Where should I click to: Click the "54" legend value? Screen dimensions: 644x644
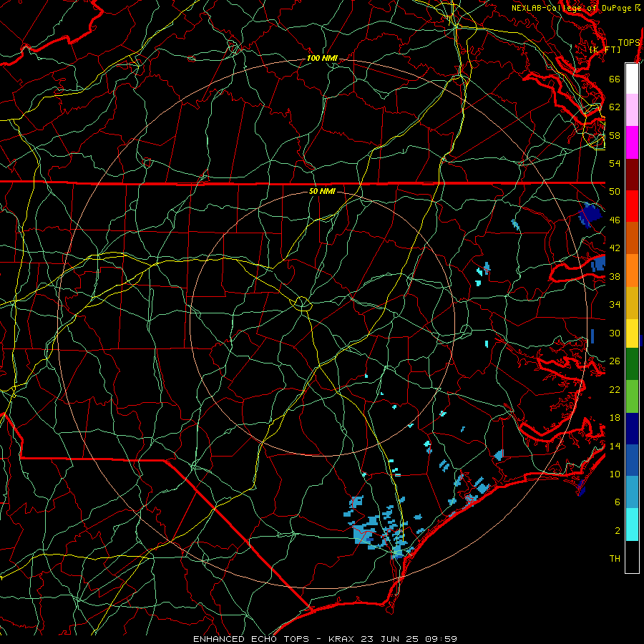615,163
